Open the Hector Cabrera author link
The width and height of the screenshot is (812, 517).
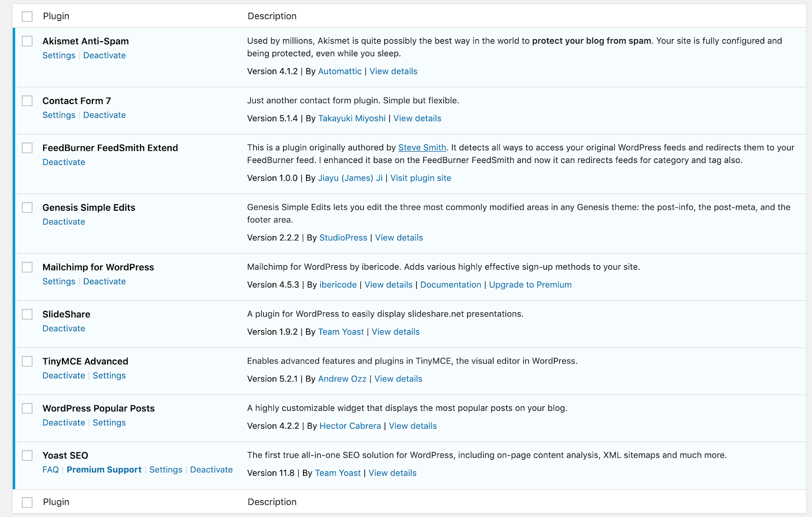pyautogui.click(x=350, y=426)
